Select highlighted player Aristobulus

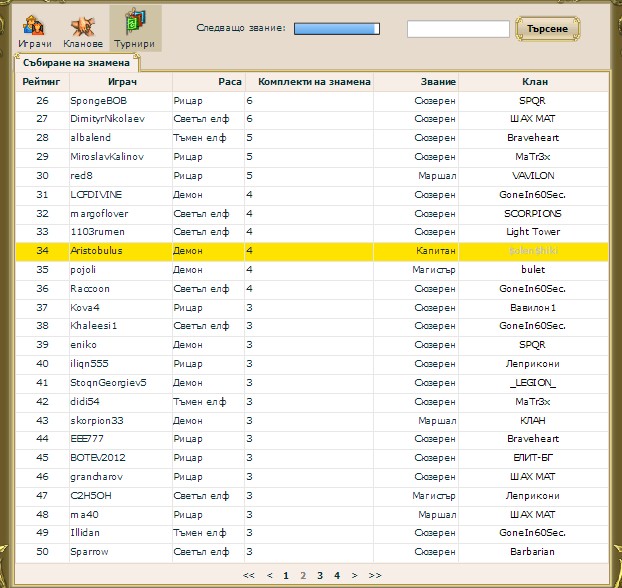(x=96, y=250)
